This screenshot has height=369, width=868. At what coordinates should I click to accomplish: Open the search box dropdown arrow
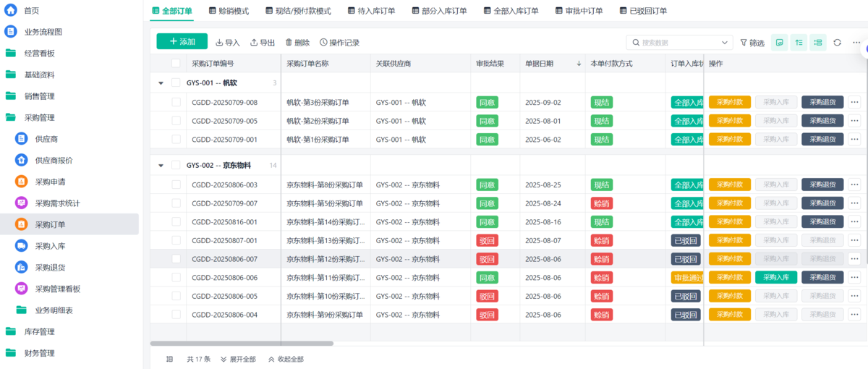pos(726,43)
